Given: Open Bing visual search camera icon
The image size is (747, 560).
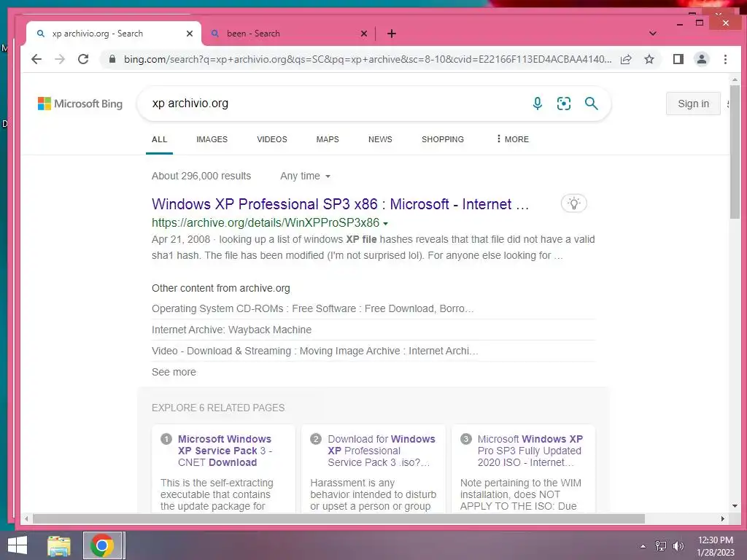Looking at the screenshot, I should click(x=564, y=104).
